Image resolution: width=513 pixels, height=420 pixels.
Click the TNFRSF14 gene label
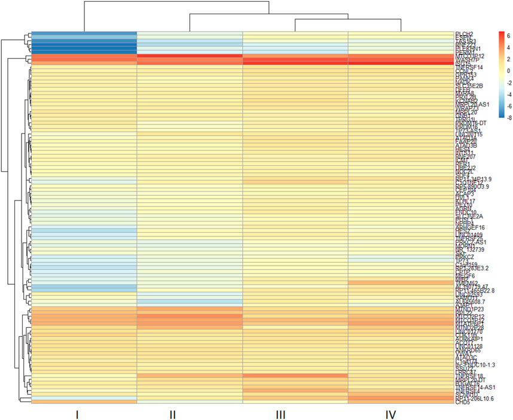click(469, 68)
